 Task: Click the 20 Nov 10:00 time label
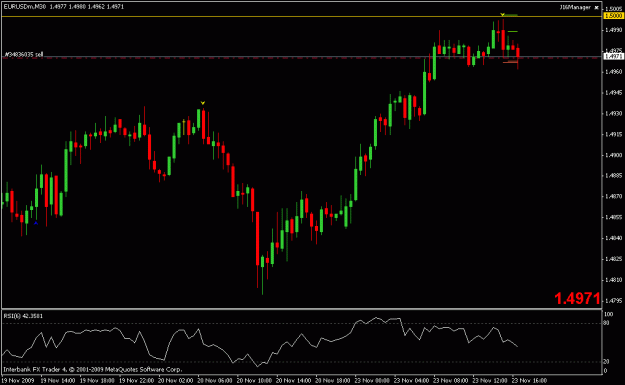click(x=254, y=381)
